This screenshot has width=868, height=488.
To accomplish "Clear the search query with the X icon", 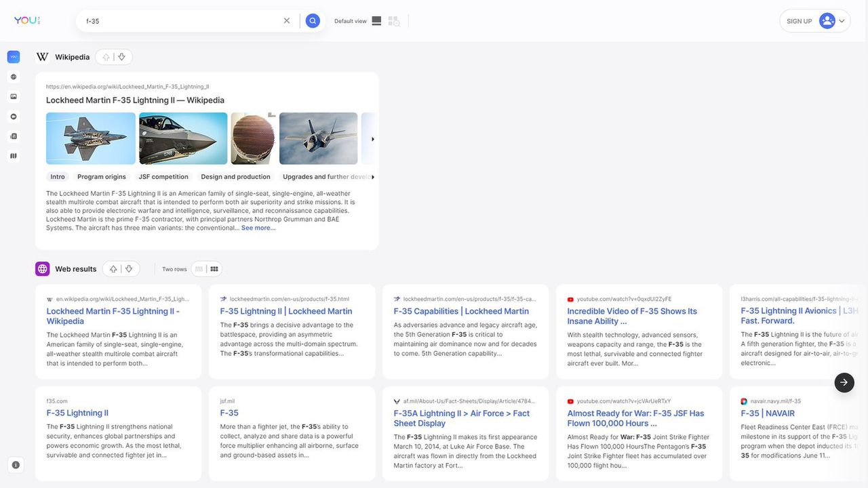I will pos(287,21).
